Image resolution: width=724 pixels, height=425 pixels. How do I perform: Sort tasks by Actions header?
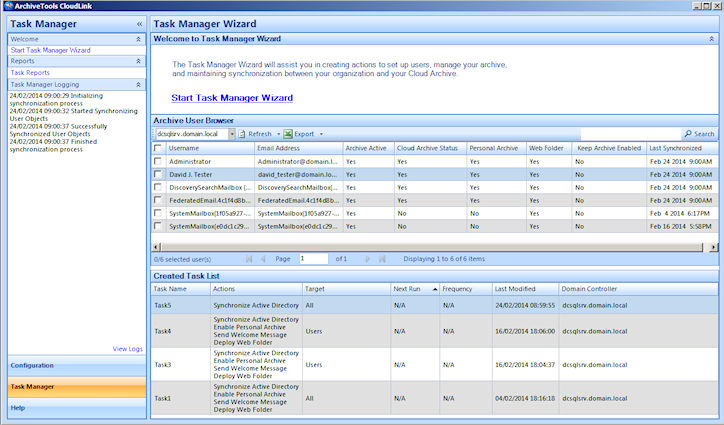point(256,289)
